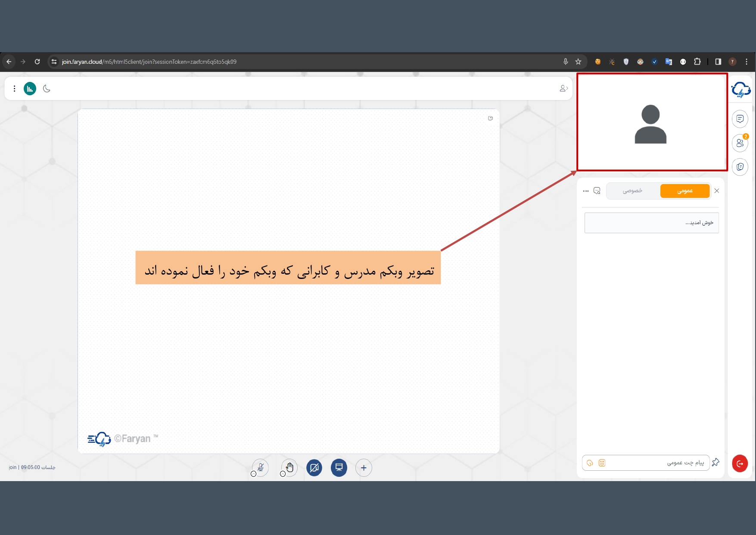
Task: Click the presentation screen share button
Action: pos(339,468)
